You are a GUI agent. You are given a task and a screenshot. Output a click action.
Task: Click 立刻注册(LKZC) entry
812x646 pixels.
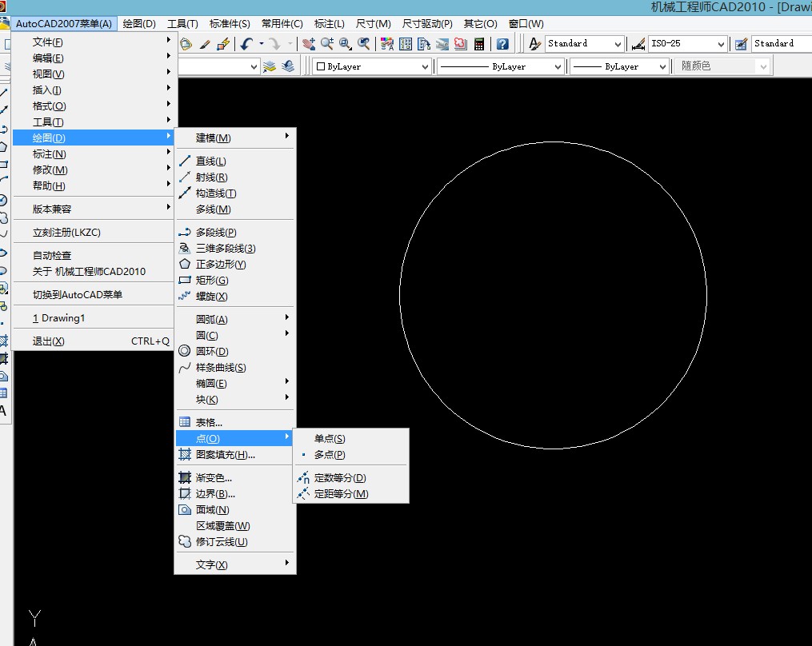(x=94, y=233)
